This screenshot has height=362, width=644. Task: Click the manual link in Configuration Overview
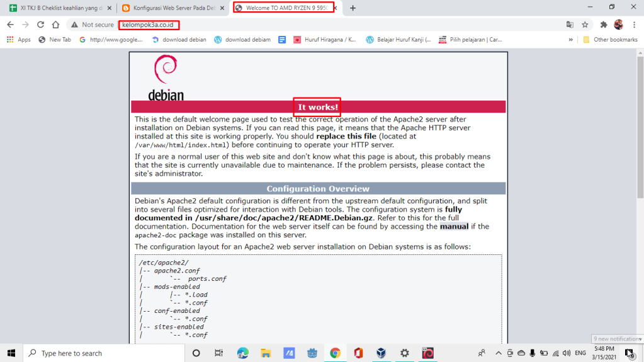[x=453, y=226]
